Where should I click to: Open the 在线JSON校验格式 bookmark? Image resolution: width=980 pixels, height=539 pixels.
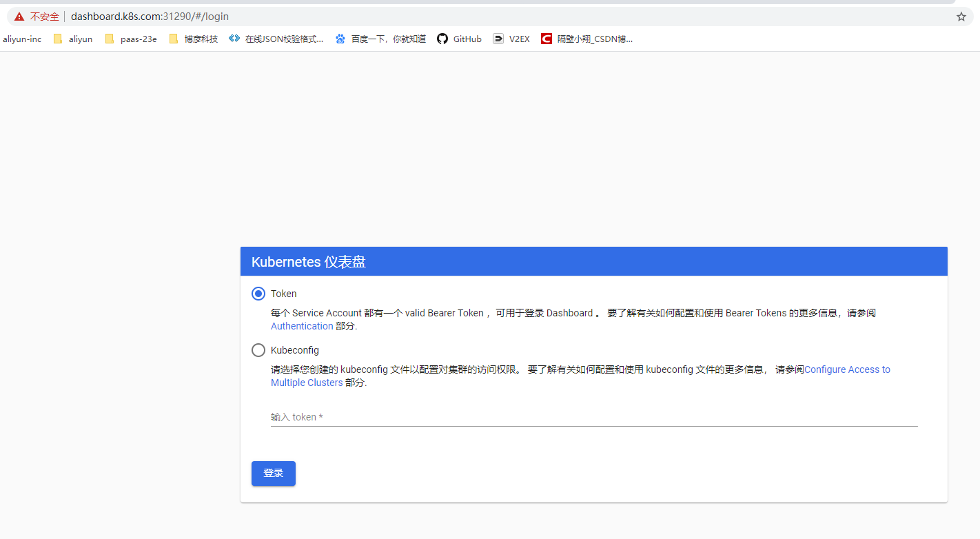tap(276, 39)
